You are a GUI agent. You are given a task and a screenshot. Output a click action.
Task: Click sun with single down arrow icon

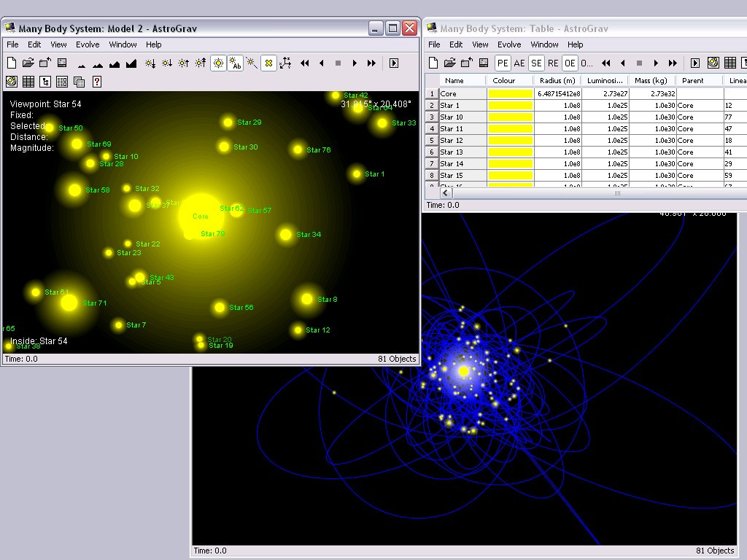(167, 63)
